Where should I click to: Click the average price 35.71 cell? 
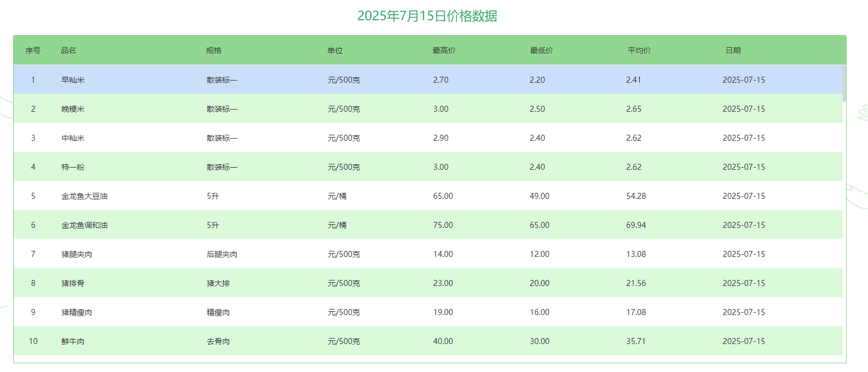(x=636, y=341)
